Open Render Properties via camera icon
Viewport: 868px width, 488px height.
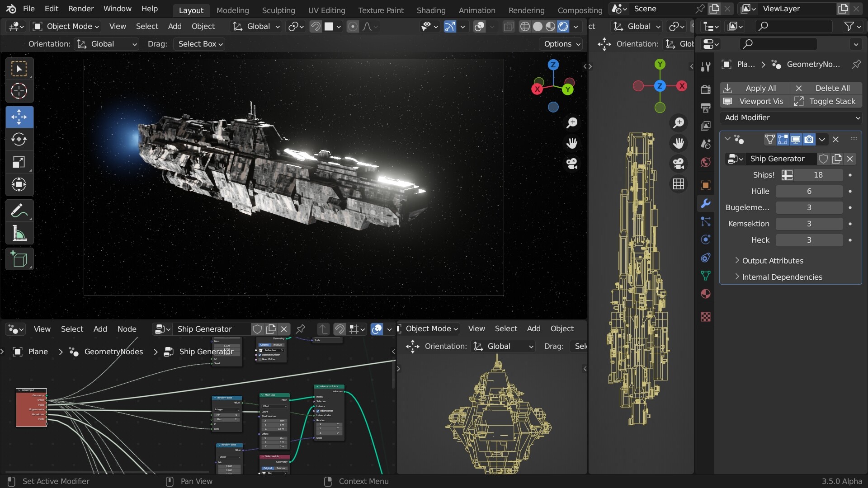click(705, 89)
